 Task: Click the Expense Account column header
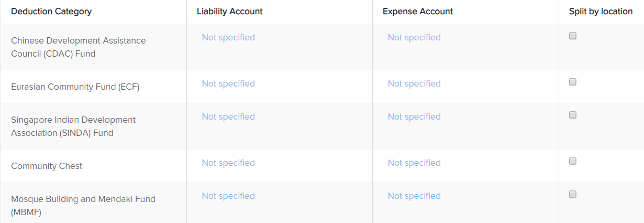[418, 11]
